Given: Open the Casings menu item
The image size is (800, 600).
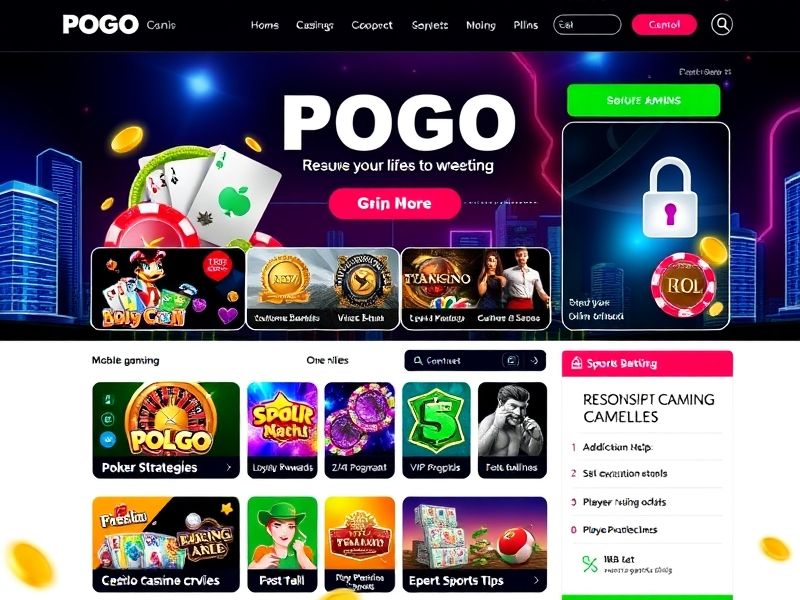Looking at the screenshot, I should pyautogui.click(x=314, y=25).
